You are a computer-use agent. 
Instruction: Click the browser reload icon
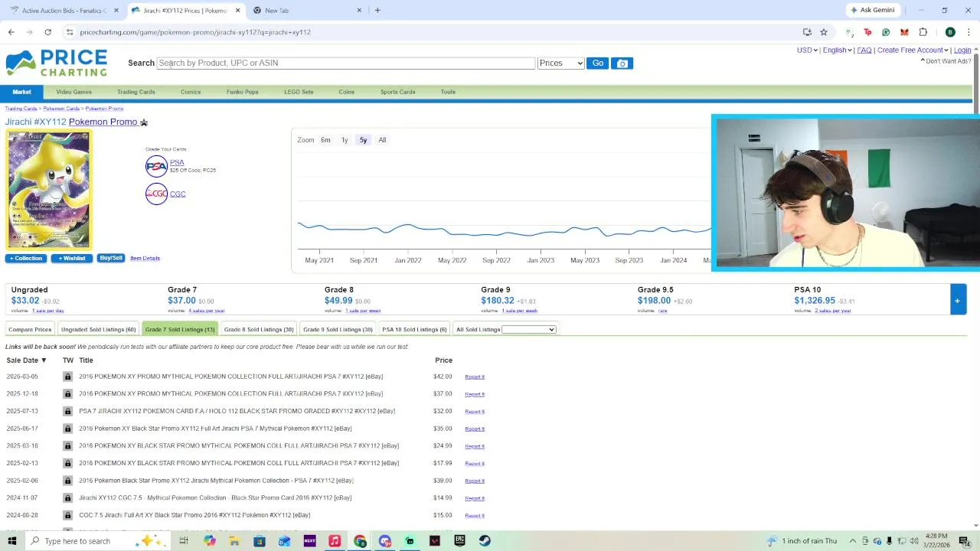47,32
